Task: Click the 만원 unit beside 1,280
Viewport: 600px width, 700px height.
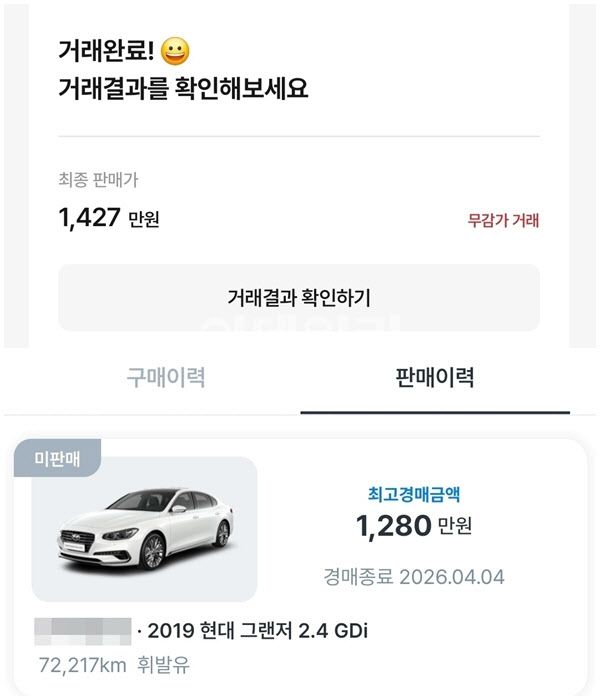Action: point(455,526)
